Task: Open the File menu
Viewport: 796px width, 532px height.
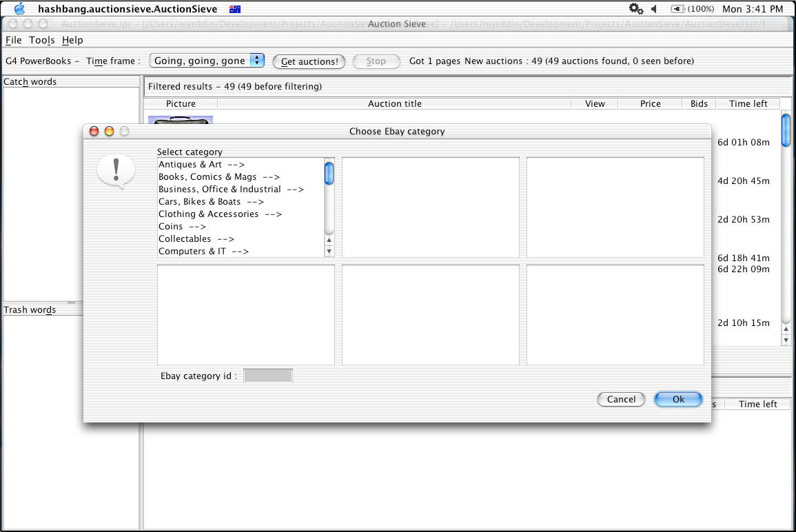Action: (x=13, y=40)
